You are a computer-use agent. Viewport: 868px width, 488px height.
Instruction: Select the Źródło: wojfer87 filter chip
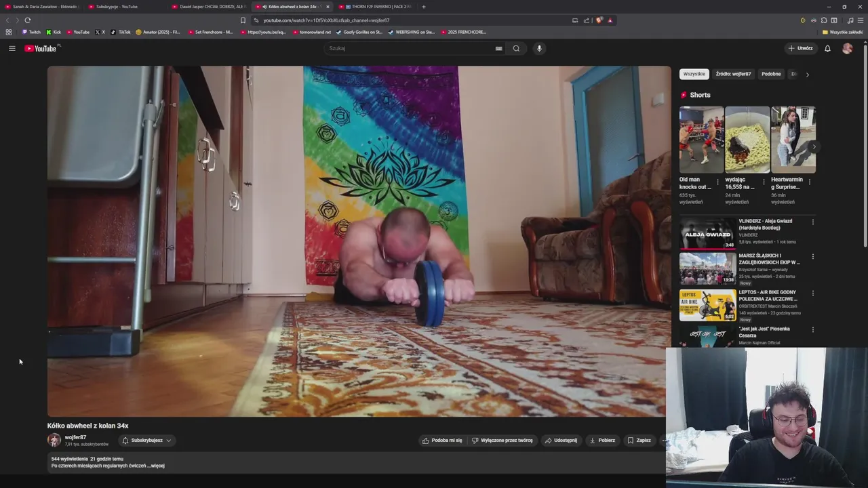(x=733, y=74)
